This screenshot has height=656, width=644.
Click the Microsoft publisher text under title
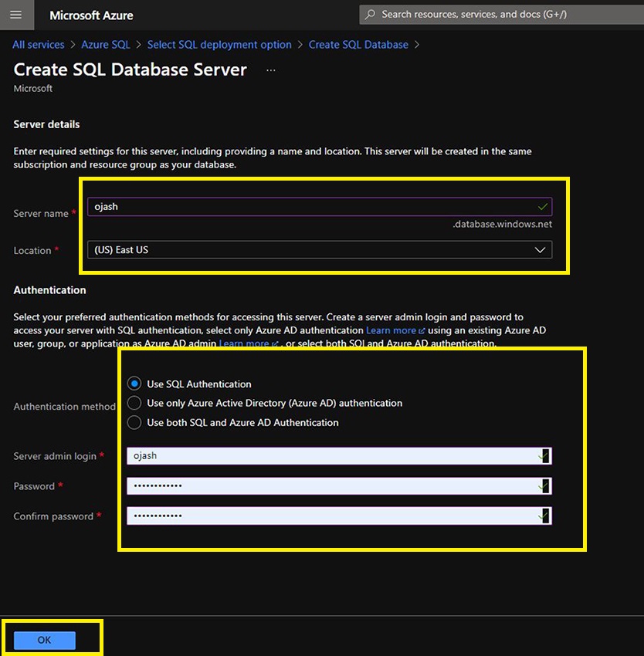tap(33, 89)
